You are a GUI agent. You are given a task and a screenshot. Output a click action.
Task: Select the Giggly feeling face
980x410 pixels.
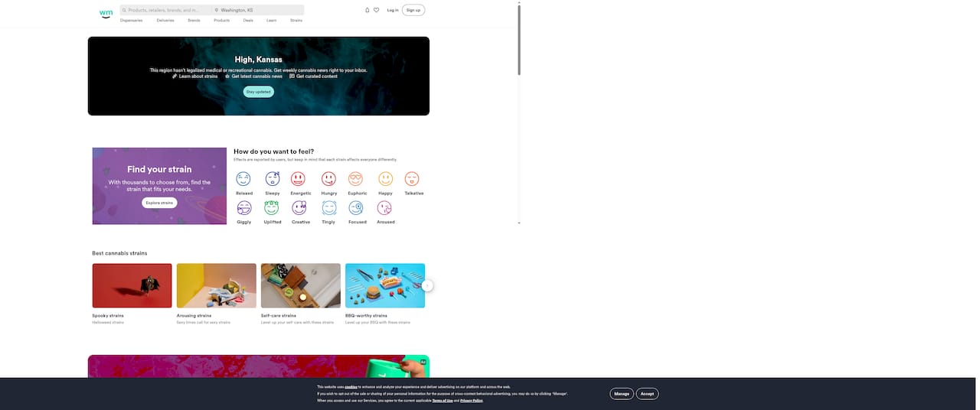(x=244, y=207)
